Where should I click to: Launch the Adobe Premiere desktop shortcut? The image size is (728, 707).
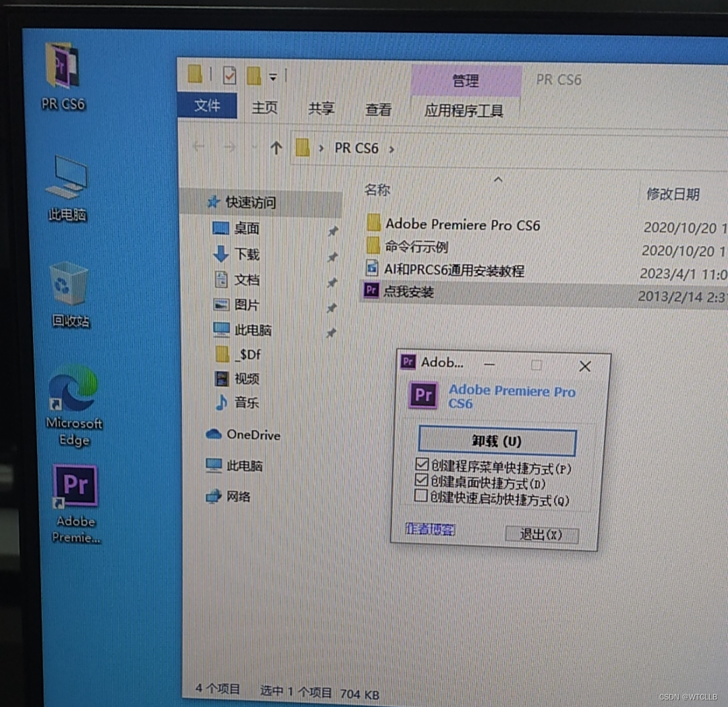[75, 503]
